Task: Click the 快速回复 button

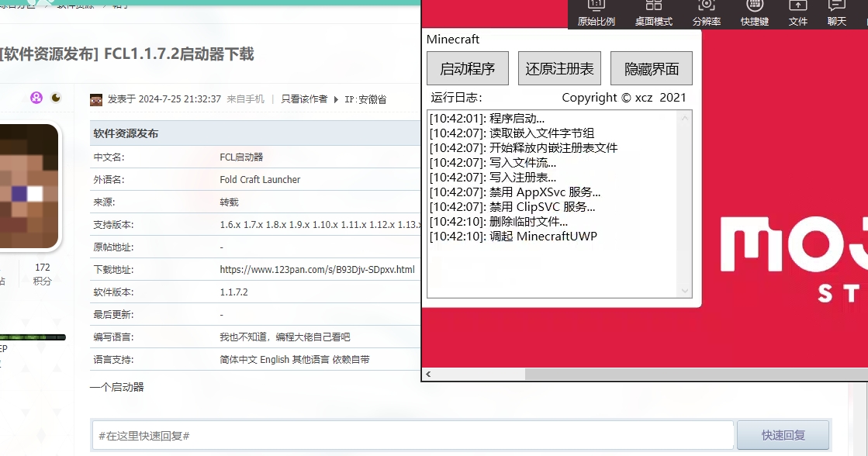Action: (x=783, y=436)
